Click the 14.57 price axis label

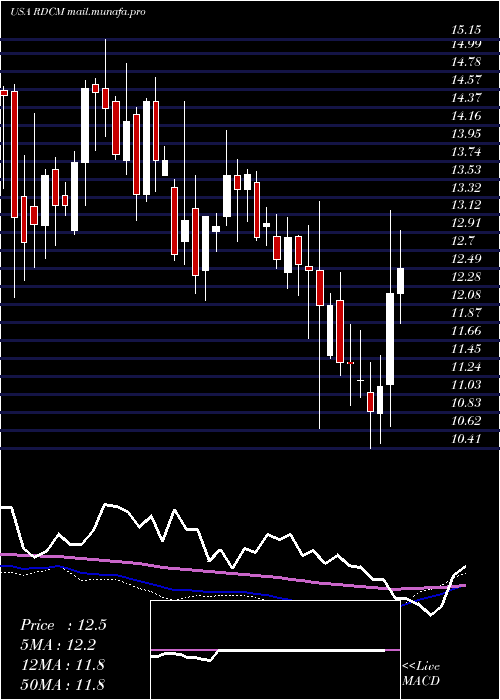(x=466, y=79)
